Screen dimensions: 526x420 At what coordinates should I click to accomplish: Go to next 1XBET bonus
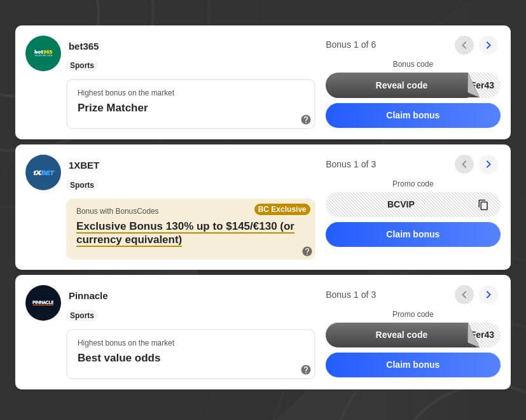(488, 164)
